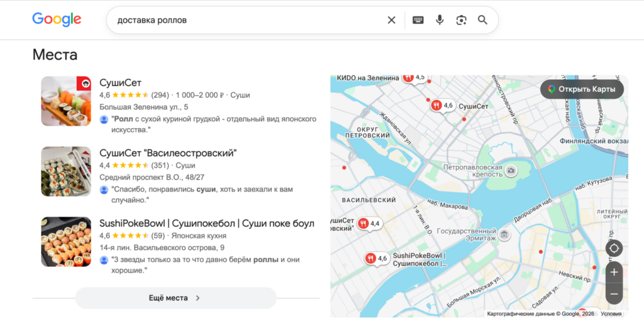Start voice search with microphone icon
Image resolution: width=644 pixels, height=336 pixels.
pos(440,19)
